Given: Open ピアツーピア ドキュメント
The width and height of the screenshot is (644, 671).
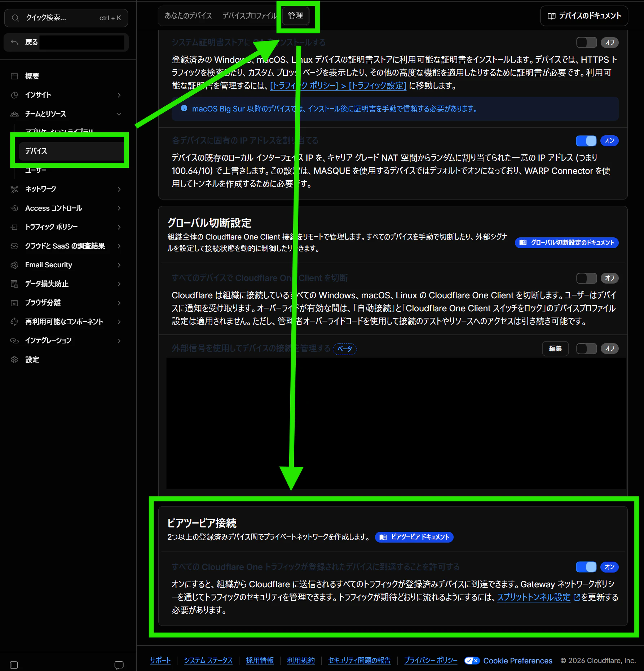Looking at the screenshot, I should click(x=414, y=537).
